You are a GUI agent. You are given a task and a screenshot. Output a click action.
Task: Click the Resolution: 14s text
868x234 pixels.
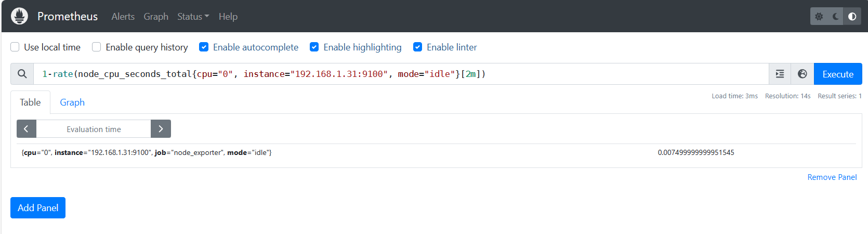pos(787,96)
